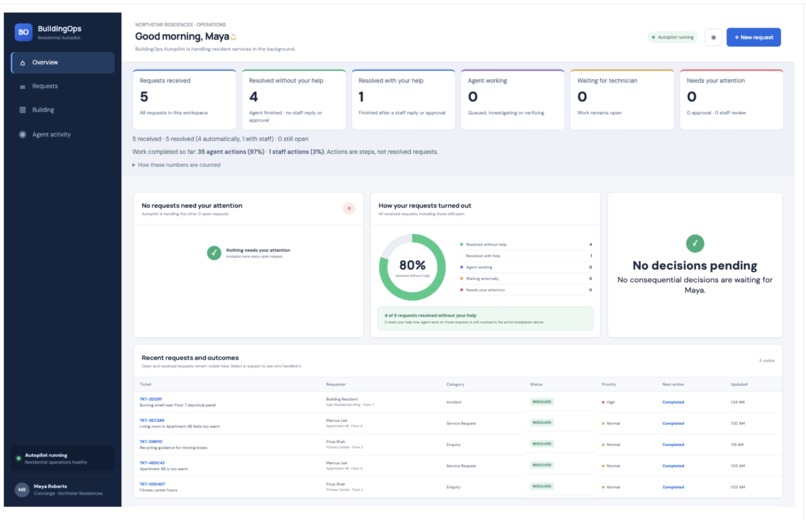The image size is (806, 520).
Task: Click the High priority indicator in Incident row
Action: (x=609, y=402)
